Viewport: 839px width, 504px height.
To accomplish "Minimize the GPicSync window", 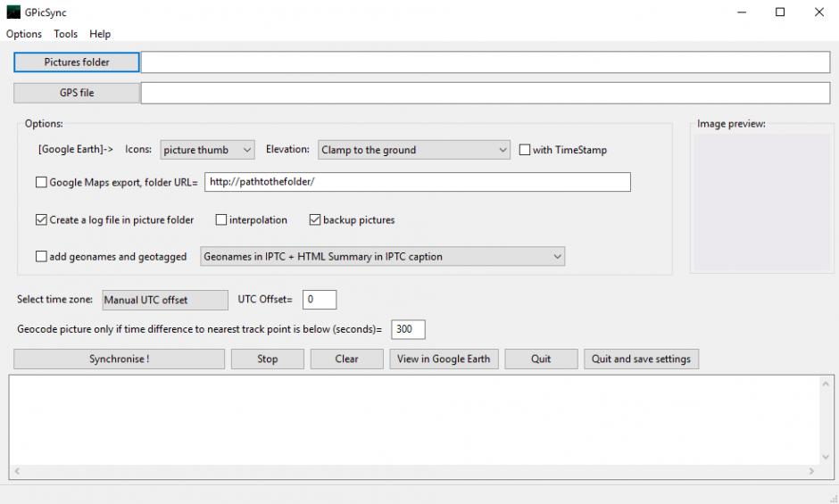I will [x=742, y=12].
